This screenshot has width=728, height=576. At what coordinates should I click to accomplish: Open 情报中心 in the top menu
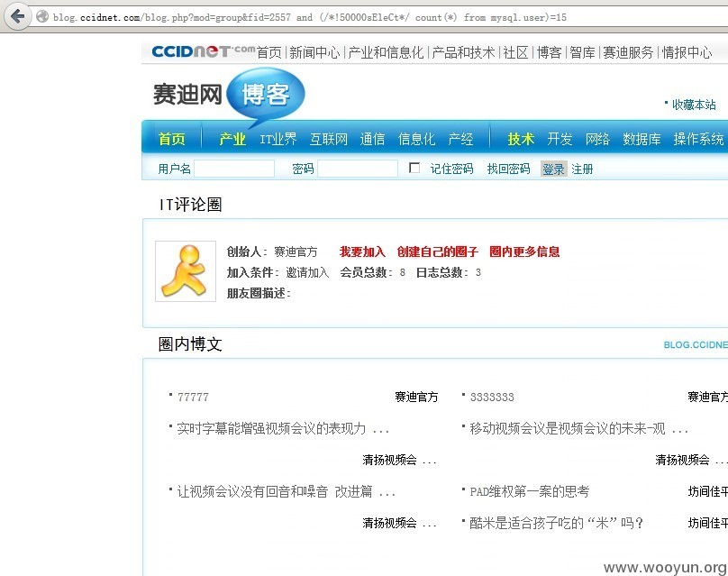[687, 52]
